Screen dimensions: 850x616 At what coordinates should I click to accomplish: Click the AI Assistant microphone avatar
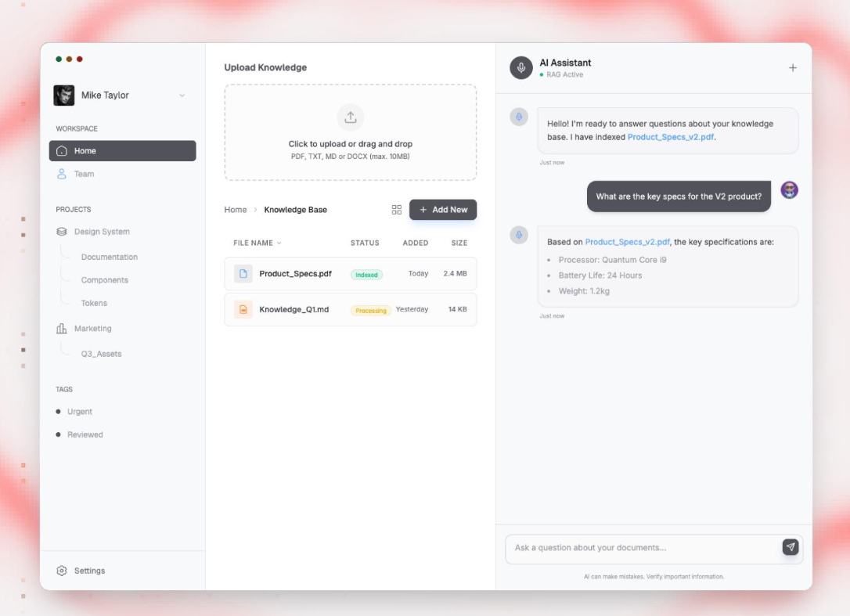[521, 68]
